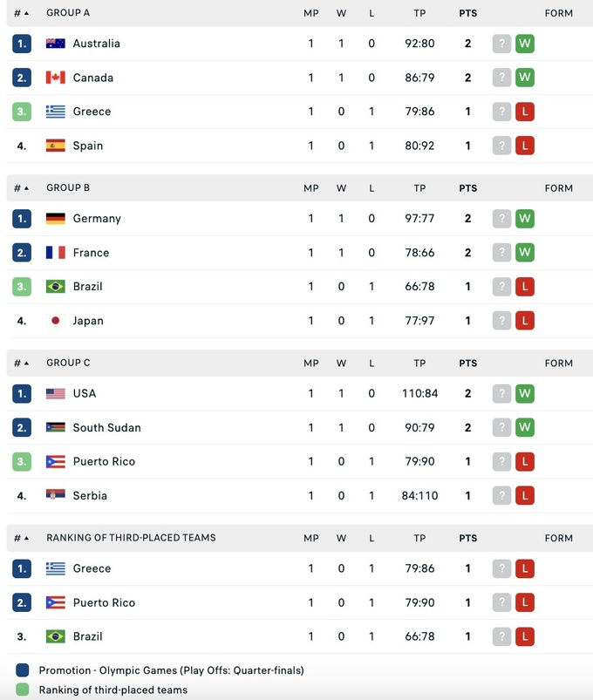
Task: Sort Group A by rank column arrow
Action: tap(26, 14)
